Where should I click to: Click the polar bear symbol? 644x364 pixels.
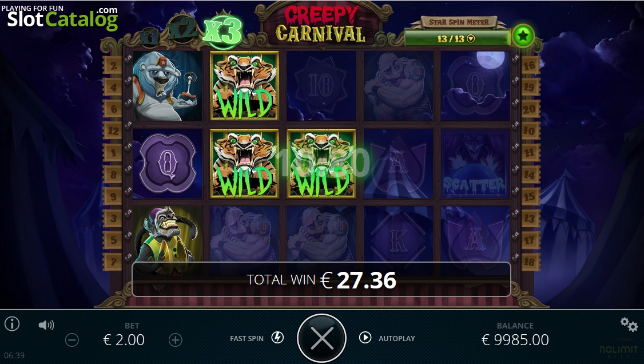167,86
